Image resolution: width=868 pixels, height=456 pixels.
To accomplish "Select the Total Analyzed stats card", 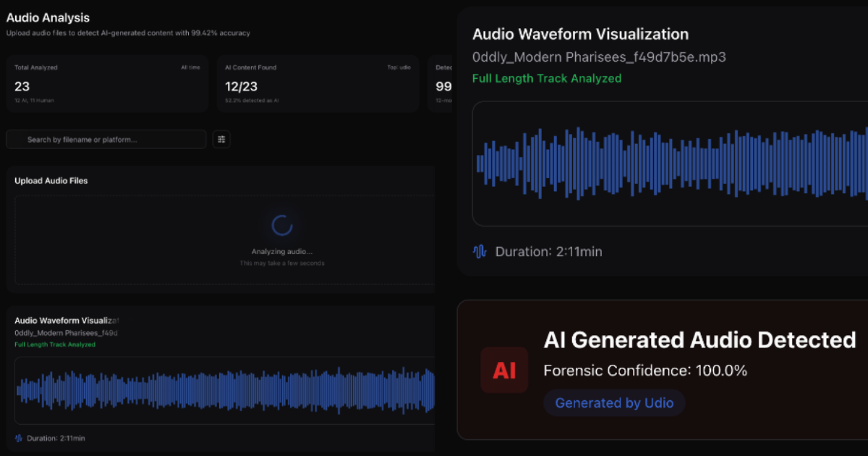I will pyautogui.click(x=107, y=83).
